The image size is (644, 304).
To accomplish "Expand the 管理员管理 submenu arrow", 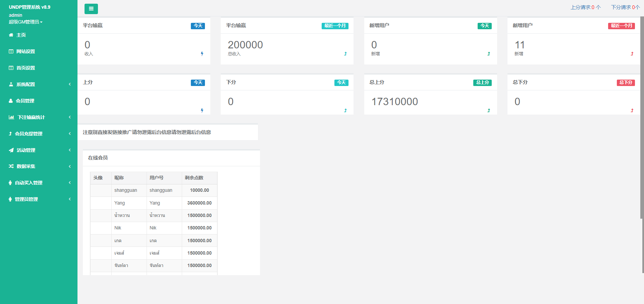I will point(70,199).
